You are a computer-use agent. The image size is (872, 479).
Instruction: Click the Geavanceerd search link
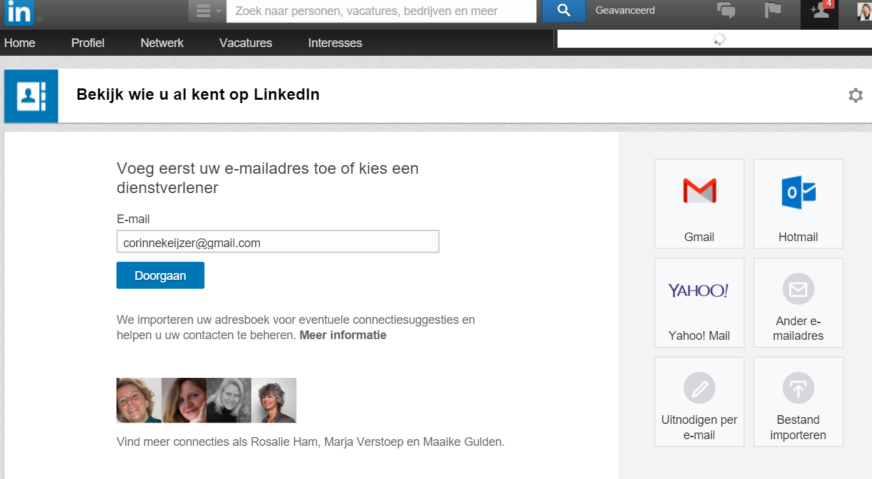click(x=625, y=11)
